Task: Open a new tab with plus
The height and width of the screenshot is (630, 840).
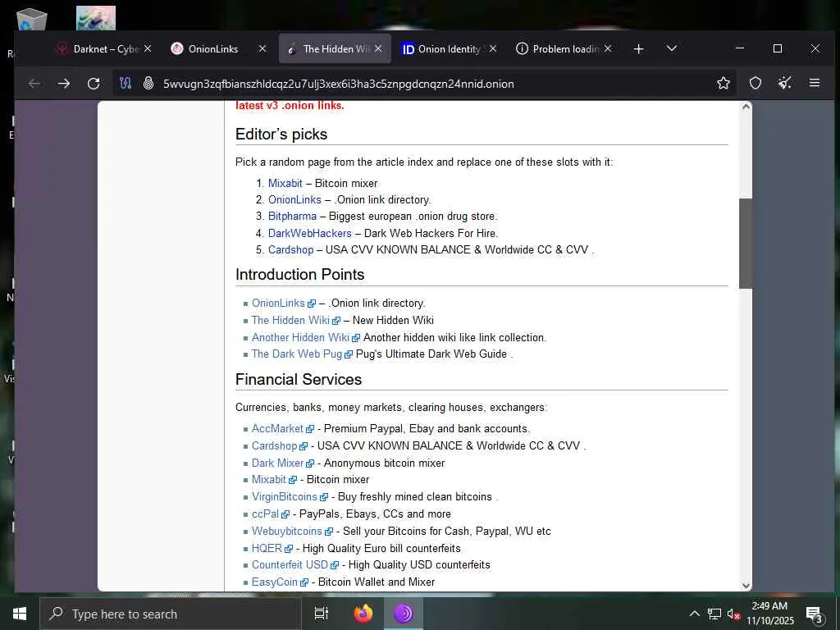Action: pos(638,48)
